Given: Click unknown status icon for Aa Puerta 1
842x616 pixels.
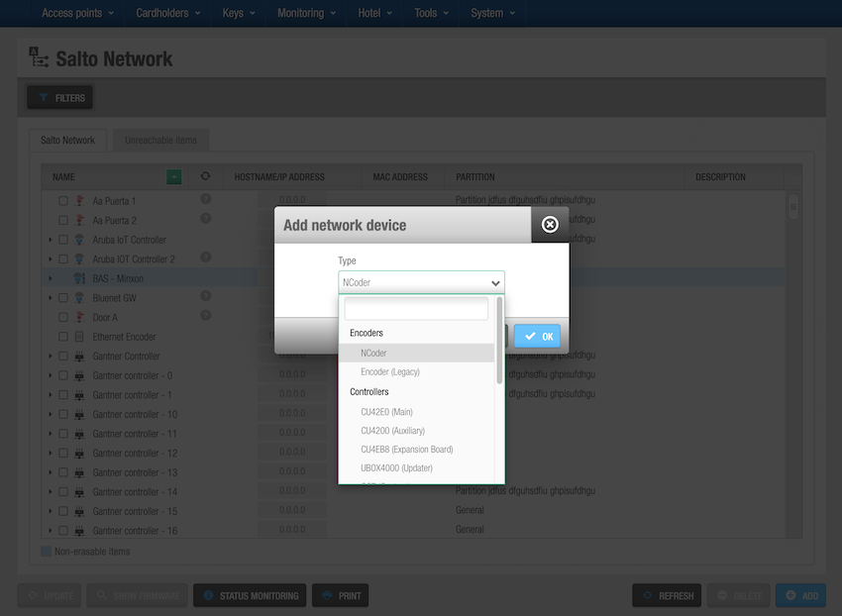Looking at the screenshot, I should click(206, 199).
